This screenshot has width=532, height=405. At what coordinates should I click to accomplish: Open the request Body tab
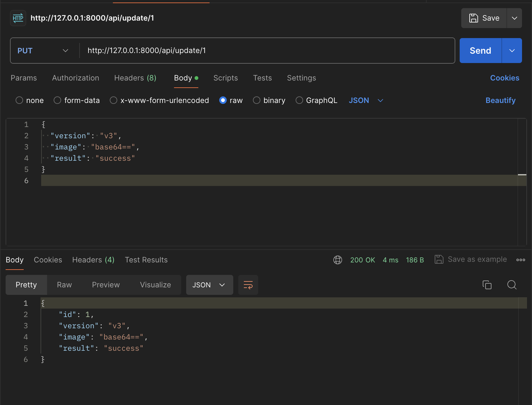point(186,78)
